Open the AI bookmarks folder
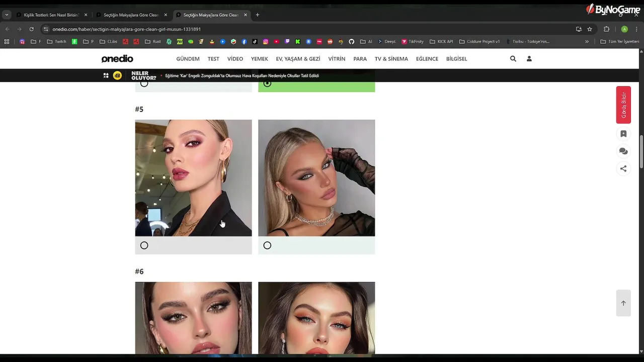644x362 pixels. click(x=366, y=42)
